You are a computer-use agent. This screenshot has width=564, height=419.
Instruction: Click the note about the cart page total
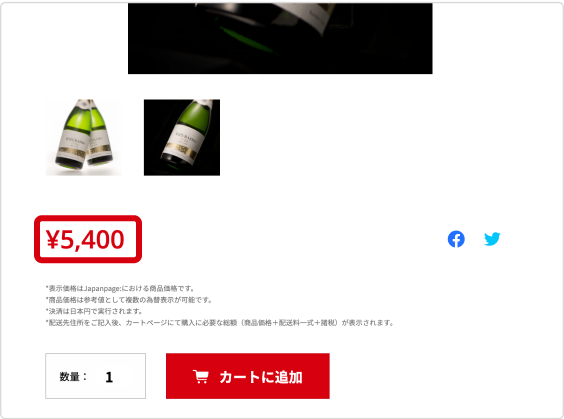[220, 323]
